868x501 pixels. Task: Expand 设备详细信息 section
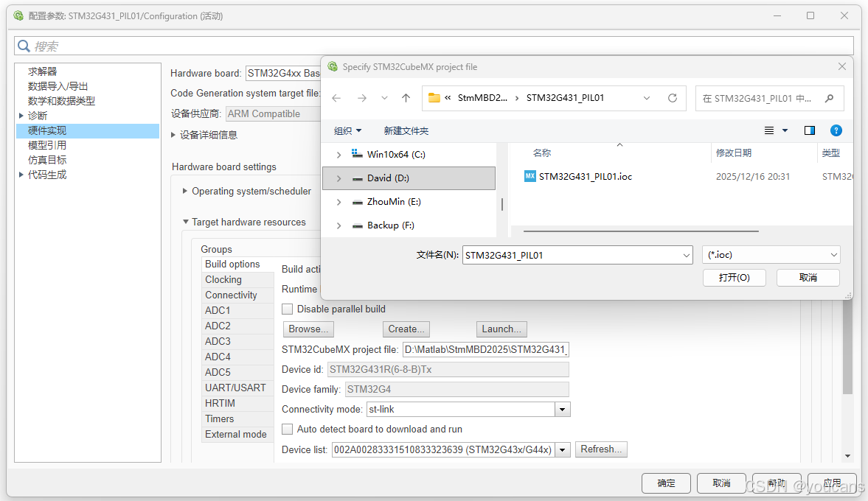tap(173, 135)
